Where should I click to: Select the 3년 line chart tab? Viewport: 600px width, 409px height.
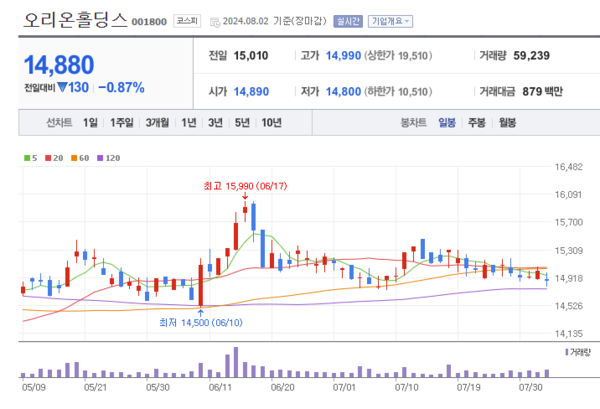(215, 122)
